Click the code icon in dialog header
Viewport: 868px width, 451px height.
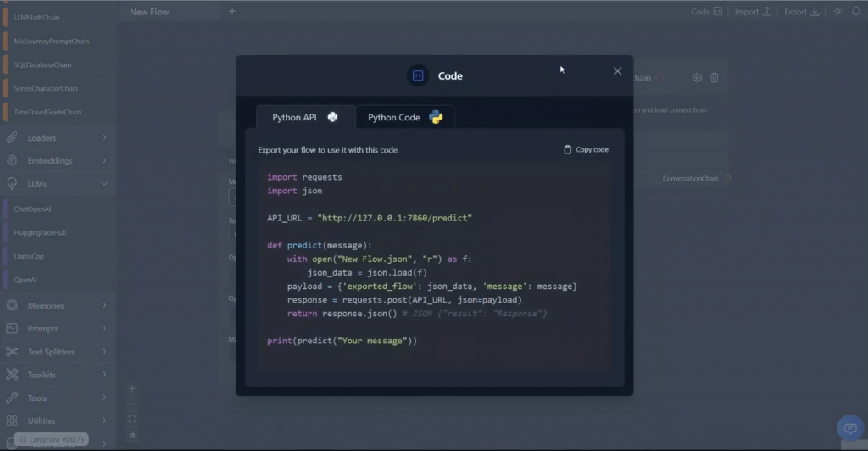point(418,75)
